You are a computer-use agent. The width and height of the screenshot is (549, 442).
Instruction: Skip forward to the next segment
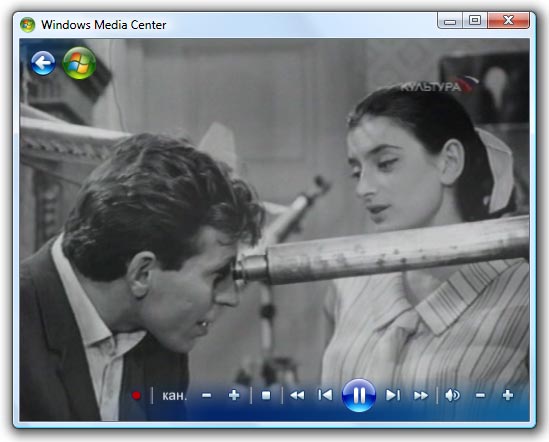coord(393,395)
